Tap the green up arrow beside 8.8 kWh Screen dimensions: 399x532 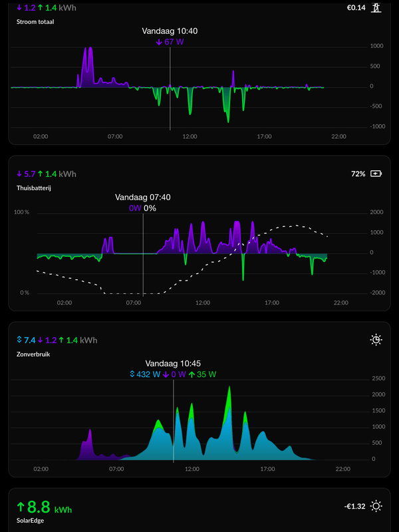(21, 507)
